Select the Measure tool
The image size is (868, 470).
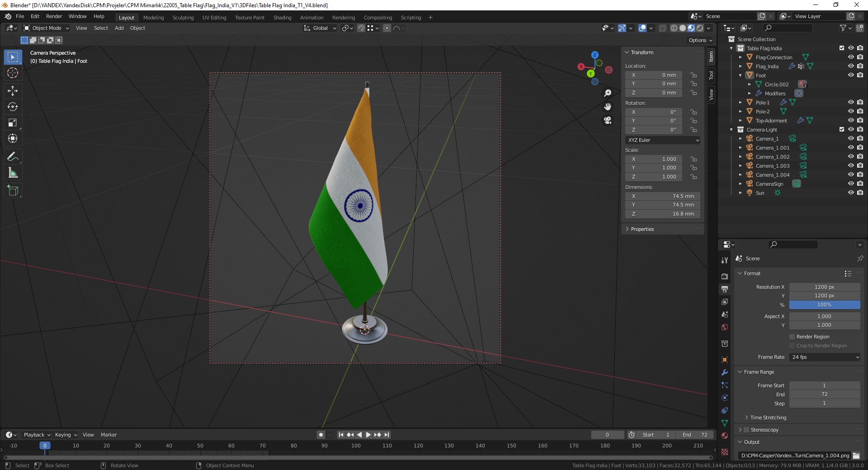point(13,173)
